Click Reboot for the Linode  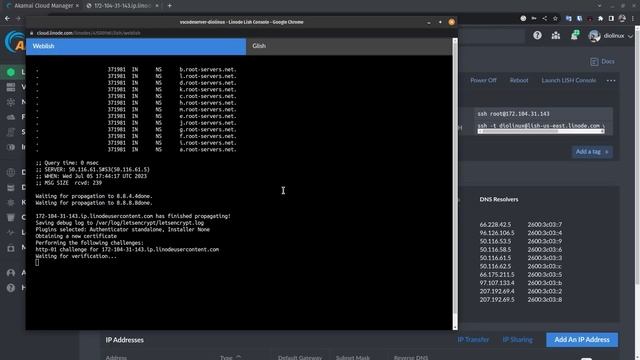coord(519,80)
